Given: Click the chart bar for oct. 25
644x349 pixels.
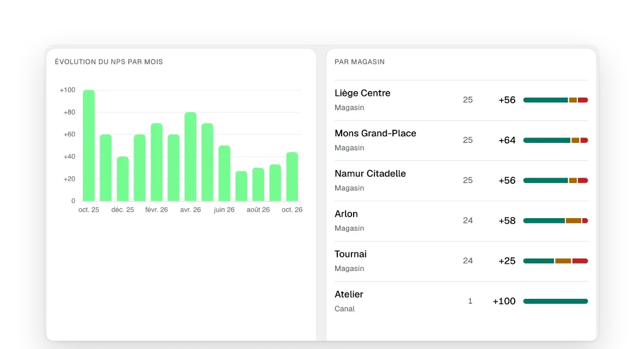Looking at the screenshot, I should pos(89,146).
